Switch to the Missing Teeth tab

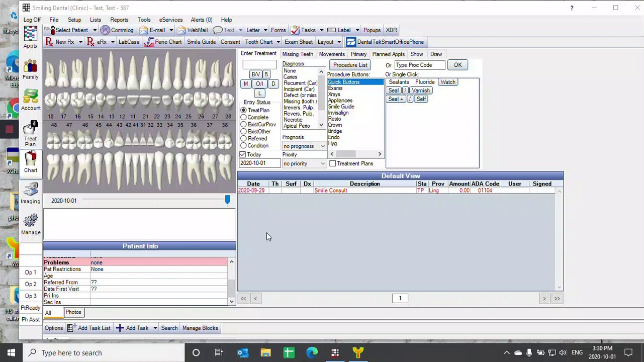click(297, 54)
